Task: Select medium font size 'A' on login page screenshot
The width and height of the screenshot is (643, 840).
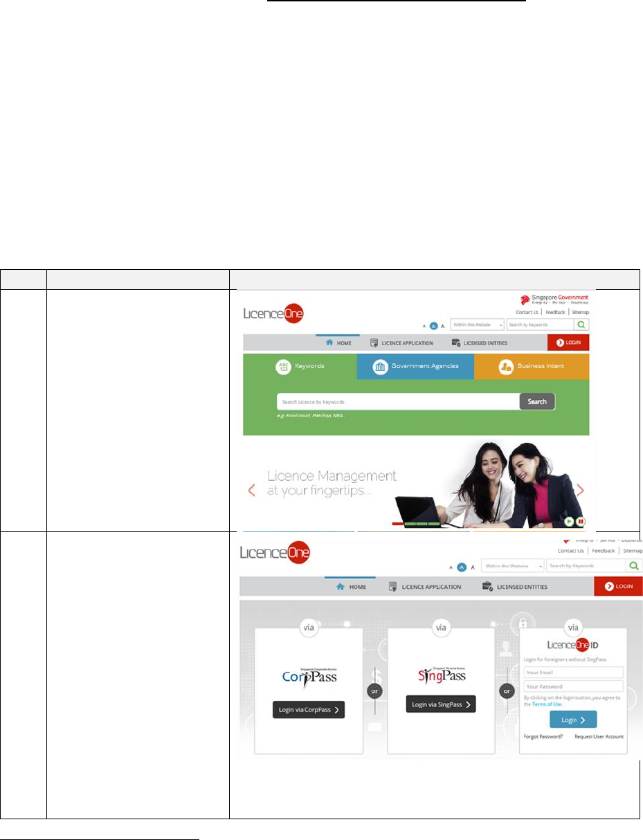Action: point(462,567)
